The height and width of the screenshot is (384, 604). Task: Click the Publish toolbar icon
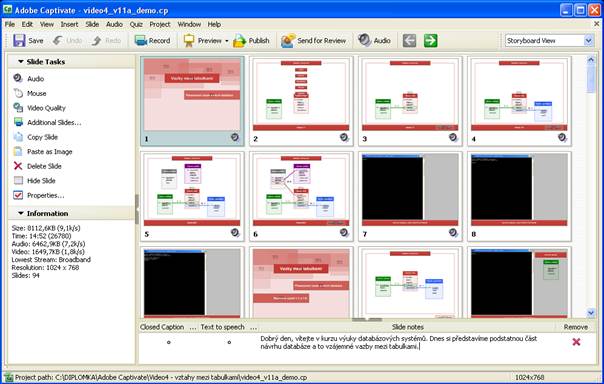tap(239, 40)
